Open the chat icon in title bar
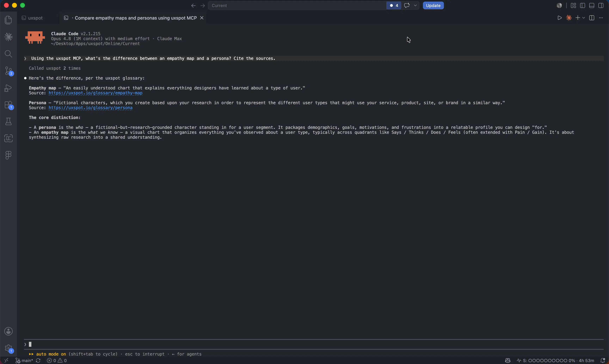Viewport: 609px width, 364px height. point(407,5)
